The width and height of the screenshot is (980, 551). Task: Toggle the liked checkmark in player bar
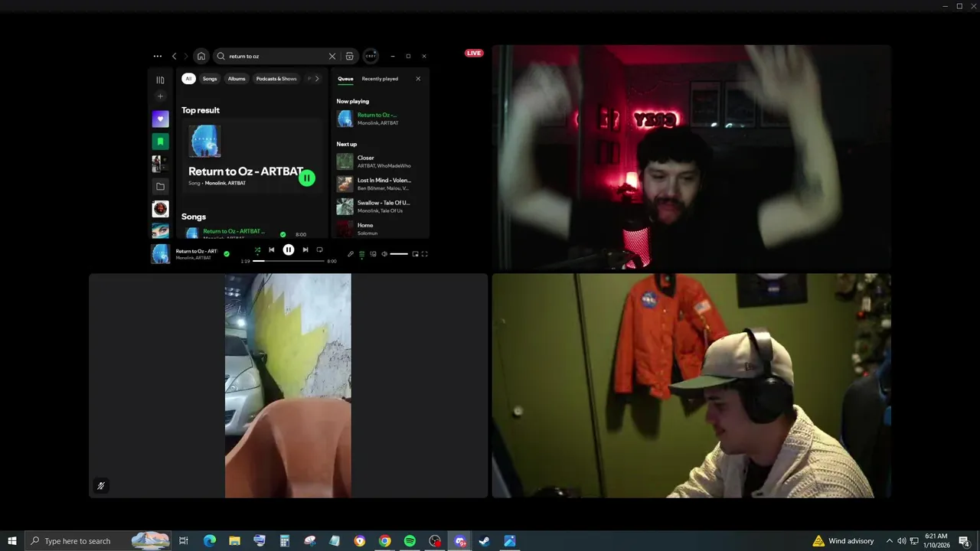click(226, 253)
